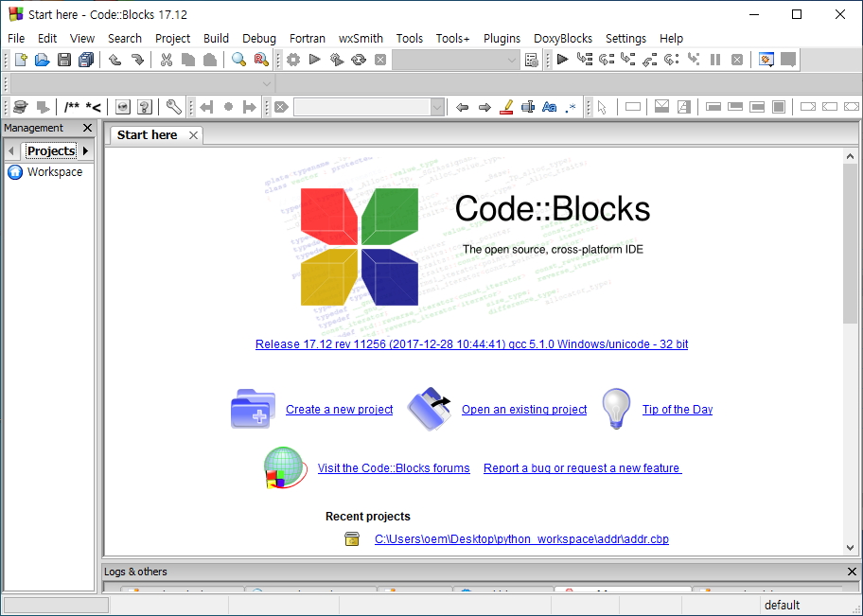Click the jump forward arrow icon
This screenshot has width=863, height=616.
click(249, 107)
